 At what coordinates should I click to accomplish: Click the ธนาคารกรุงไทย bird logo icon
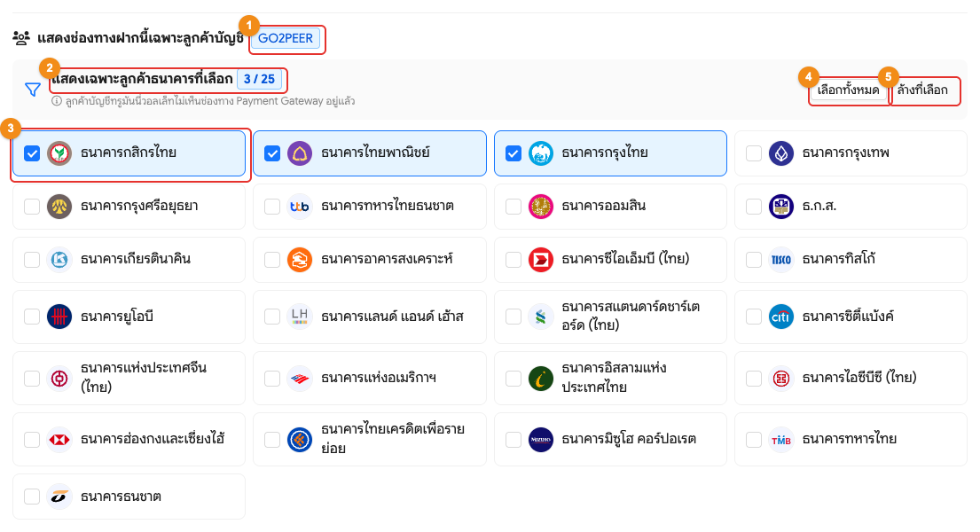coord(541,153)
